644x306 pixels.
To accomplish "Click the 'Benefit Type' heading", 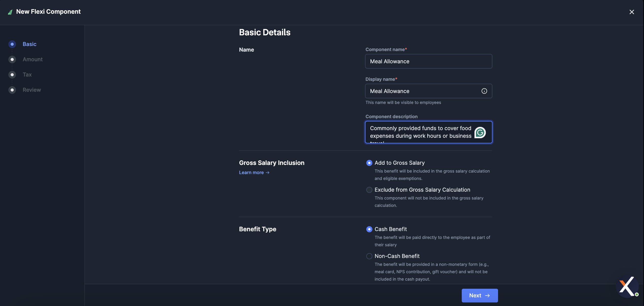I will coord(257,229).
